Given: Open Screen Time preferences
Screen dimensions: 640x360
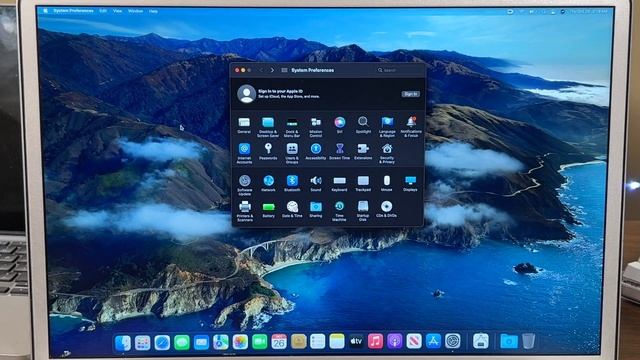Looking at the screenshot, I should (x=339, y=151).
